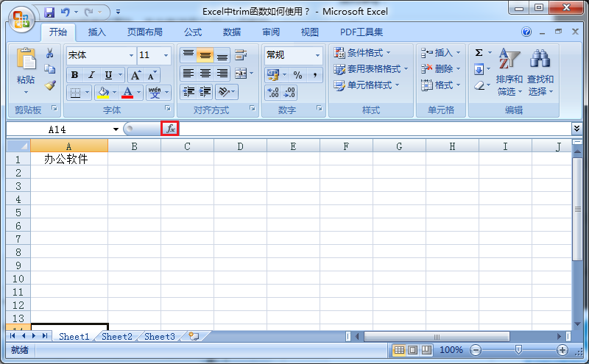Viewport: 589px width, 364px height.
Task: Decrease the cell indent
Action: 188,92
